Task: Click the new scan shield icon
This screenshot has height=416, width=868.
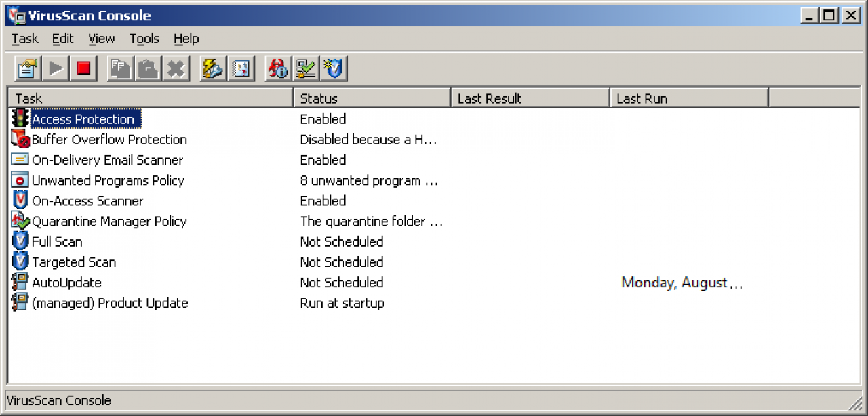Action: click(334, 68)
